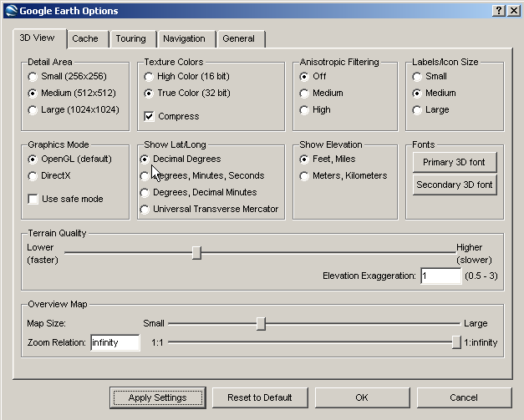Click the Zoom Relation text field
524x420 pixels.
click(x=115, y=343)
